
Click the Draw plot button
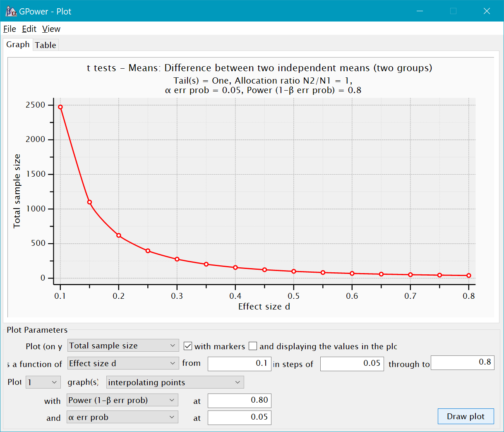coord(466,416)
